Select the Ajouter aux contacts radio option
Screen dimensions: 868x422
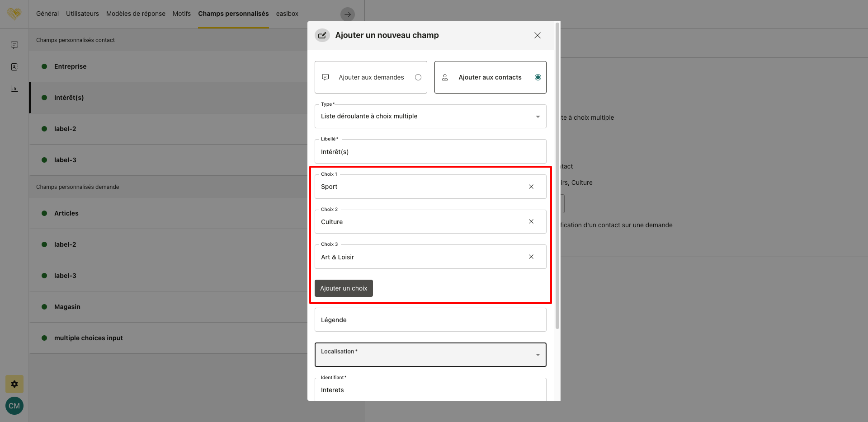[538, 77]
